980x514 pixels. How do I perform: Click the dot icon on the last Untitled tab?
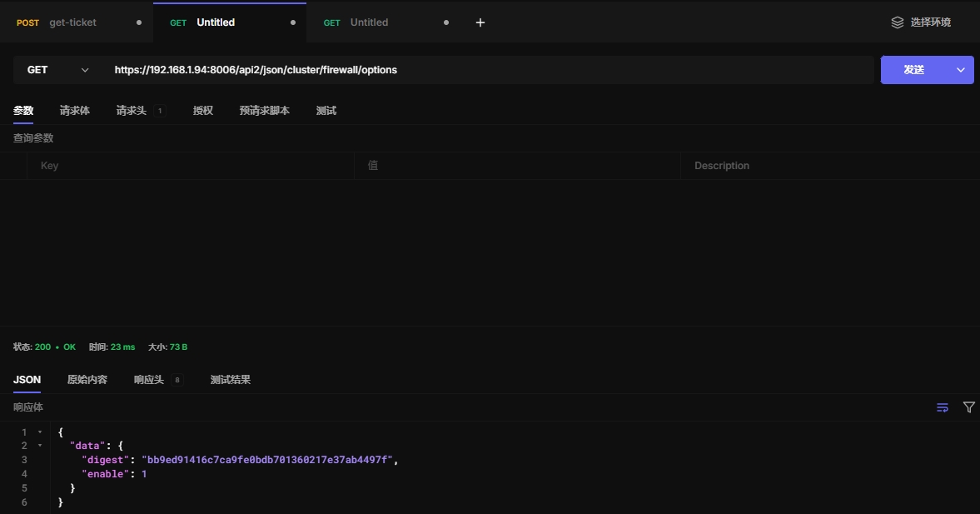pyautogui.click(x=446, y=22)
